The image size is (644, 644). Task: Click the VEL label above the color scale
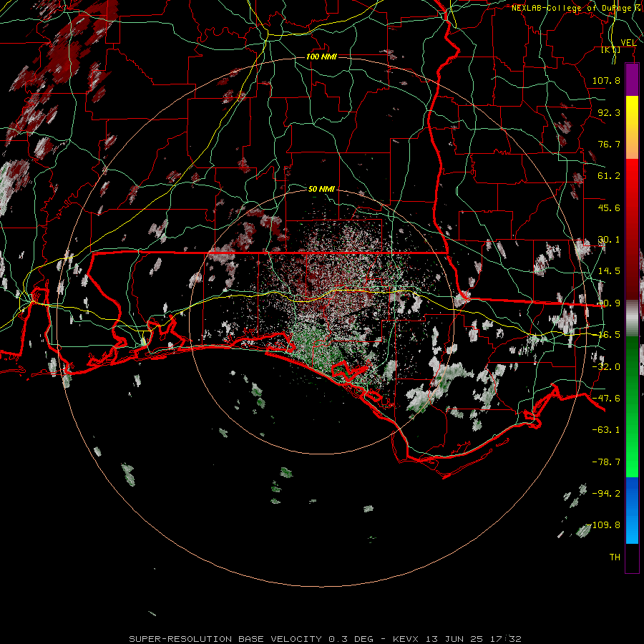[628, 43]
